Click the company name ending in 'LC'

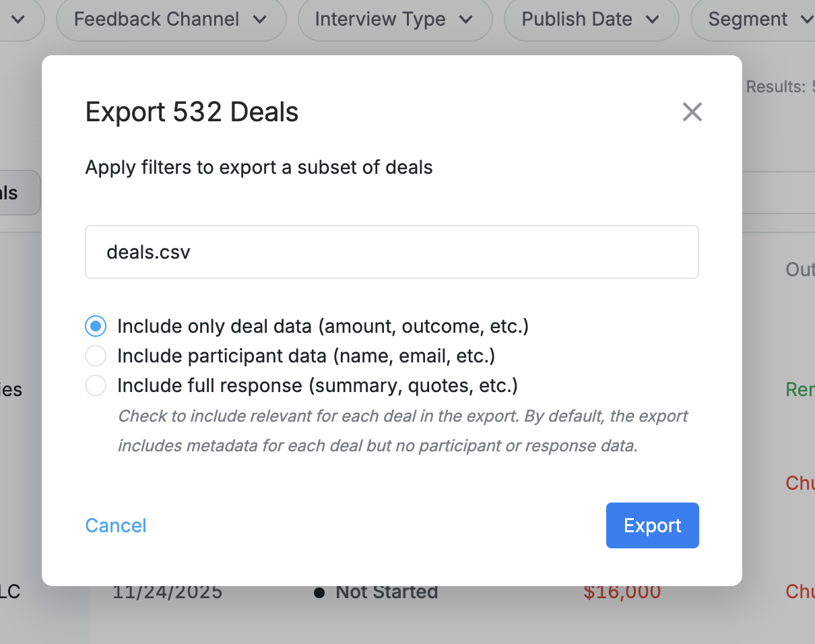10,592
